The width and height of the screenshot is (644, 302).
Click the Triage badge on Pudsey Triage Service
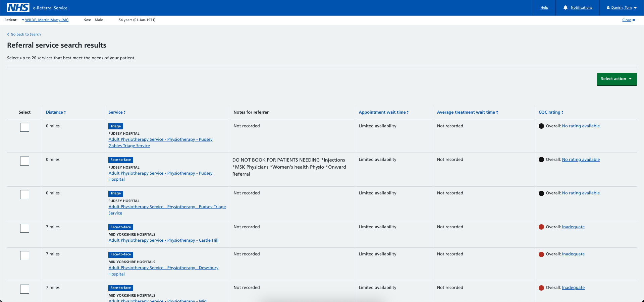coord(116,193)
